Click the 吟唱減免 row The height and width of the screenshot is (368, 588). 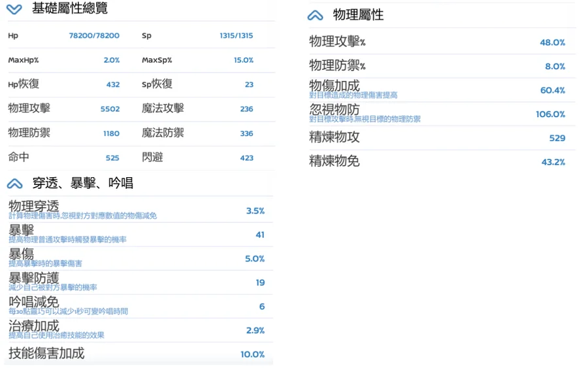tap(137, 306)
